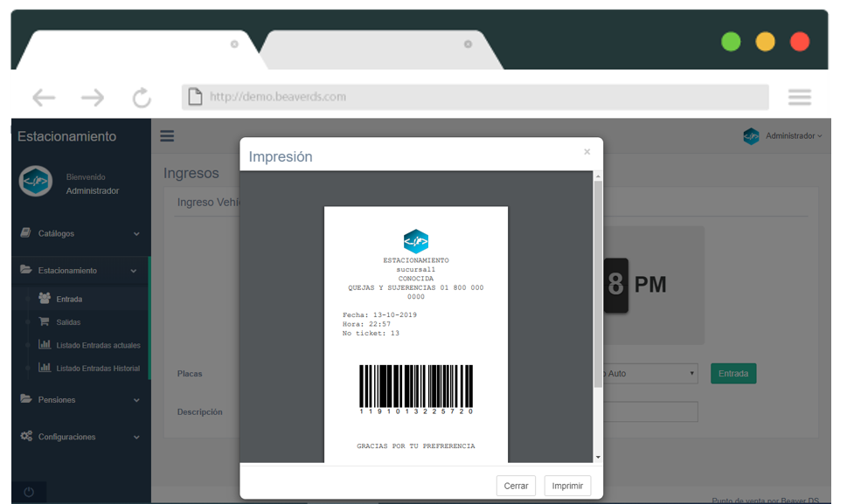The height and width of the screenshot is (504, 847).
Task: Expand the Catálogos menu
Action: point(81,233)
